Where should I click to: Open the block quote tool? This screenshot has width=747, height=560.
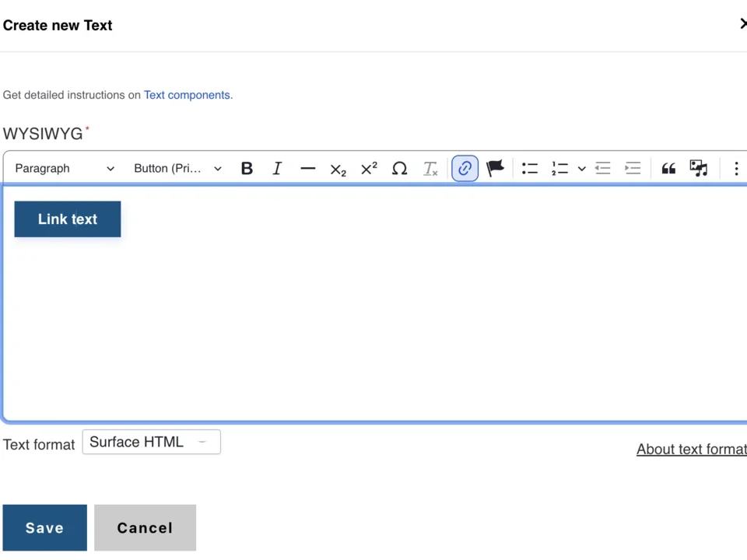[668, 168]
